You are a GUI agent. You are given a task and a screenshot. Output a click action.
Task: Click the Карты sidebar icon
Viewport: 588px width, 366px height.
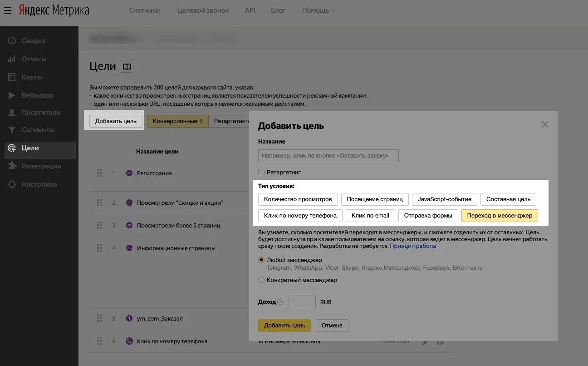(12, 77)
